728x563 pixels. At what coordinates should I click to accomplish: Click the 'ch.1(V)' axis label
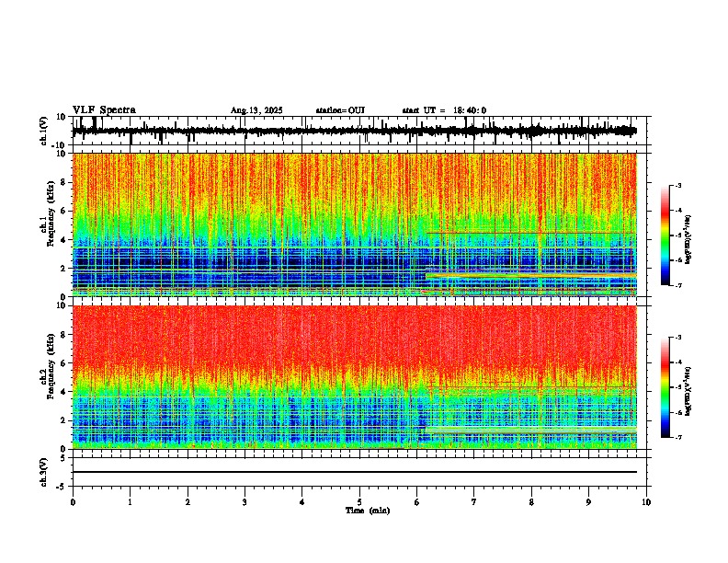44,131
